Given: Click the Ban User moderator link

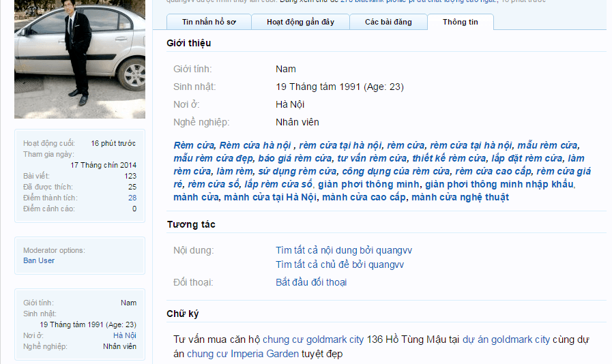Looking at the screenshot, I should click(39, 260).
